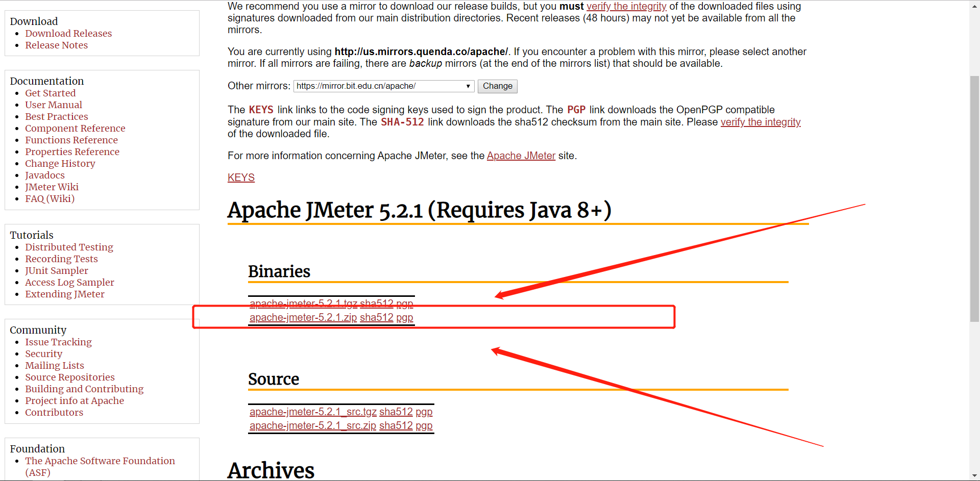980x481 pixels.
Task: Open the Properties Reference link
Action: (x=72, y=151)
